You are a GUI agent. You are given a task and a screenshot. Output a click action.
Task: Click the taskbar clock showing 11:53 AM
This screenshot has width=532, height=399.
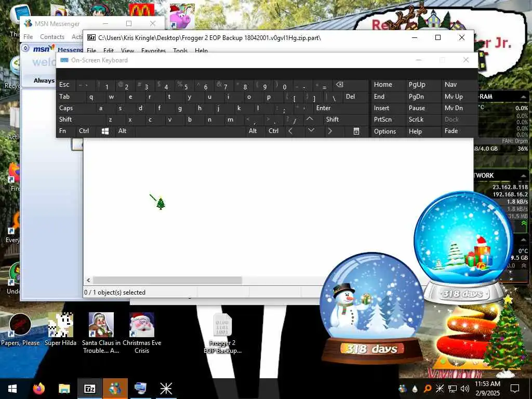(487, 389)
